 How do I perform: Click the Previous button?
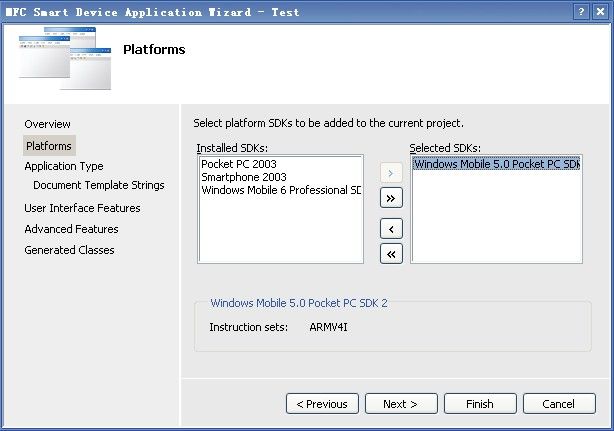322,404
